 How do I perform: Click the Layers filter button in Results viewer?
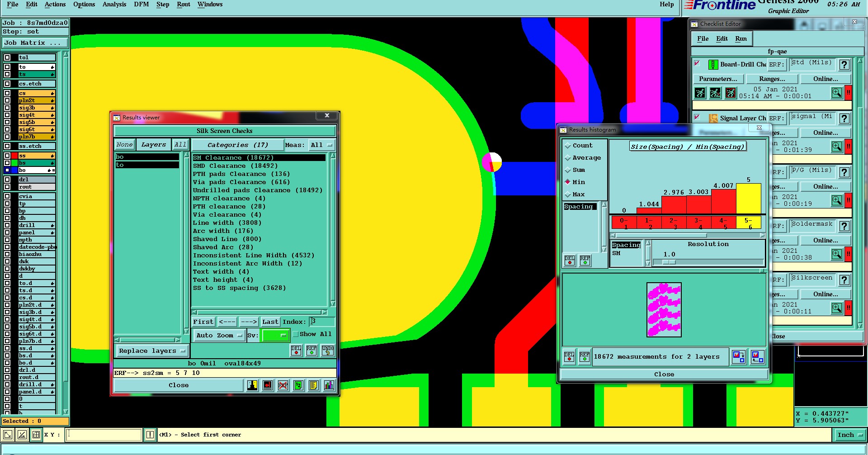tap(154, 145)
